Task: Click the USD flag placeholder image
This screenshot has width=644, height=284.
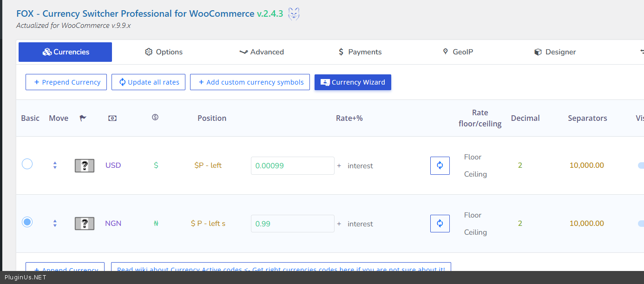Action: click(85, 165)
